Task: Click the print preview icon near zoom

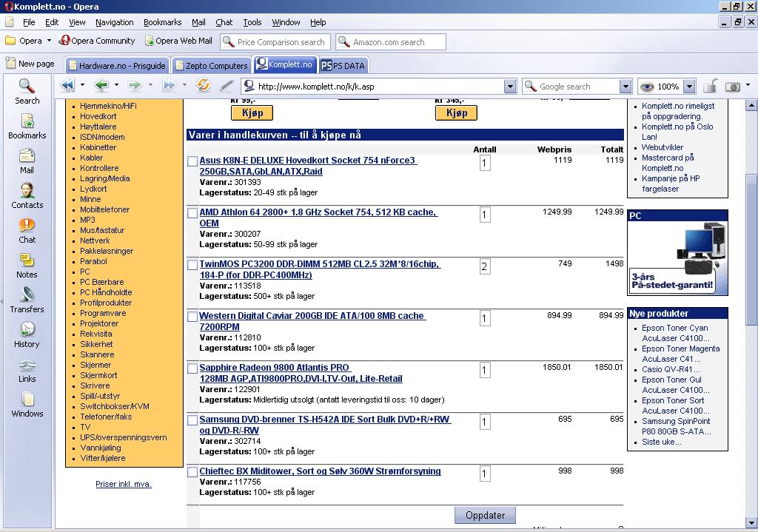Action: click(710, 87)
